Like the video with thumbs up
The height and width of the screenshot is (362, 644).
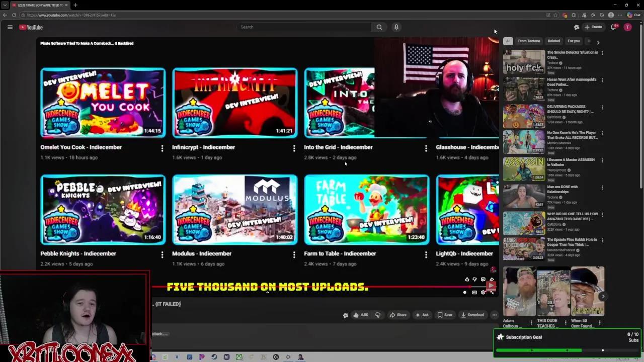361,315
